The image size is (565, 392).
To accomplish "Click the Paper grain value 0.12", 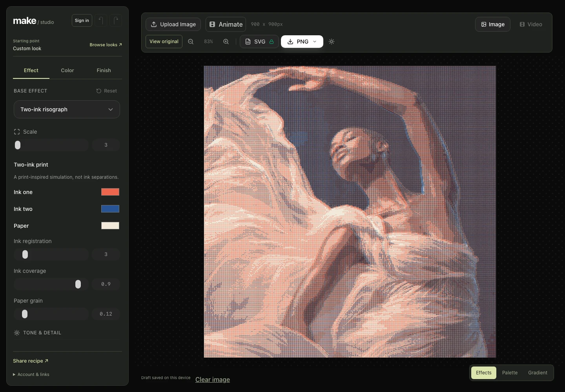I will coord(106,314).
